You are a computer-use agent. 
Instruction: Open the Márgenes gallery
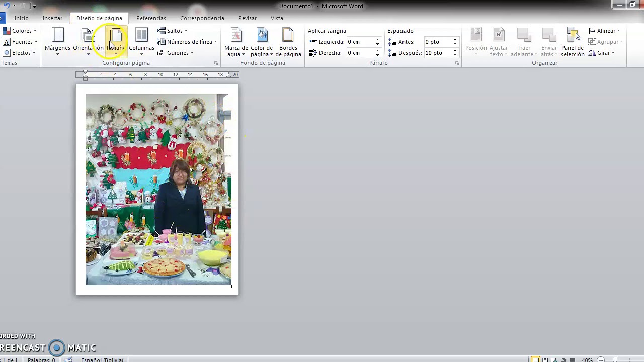pos(57,42)
